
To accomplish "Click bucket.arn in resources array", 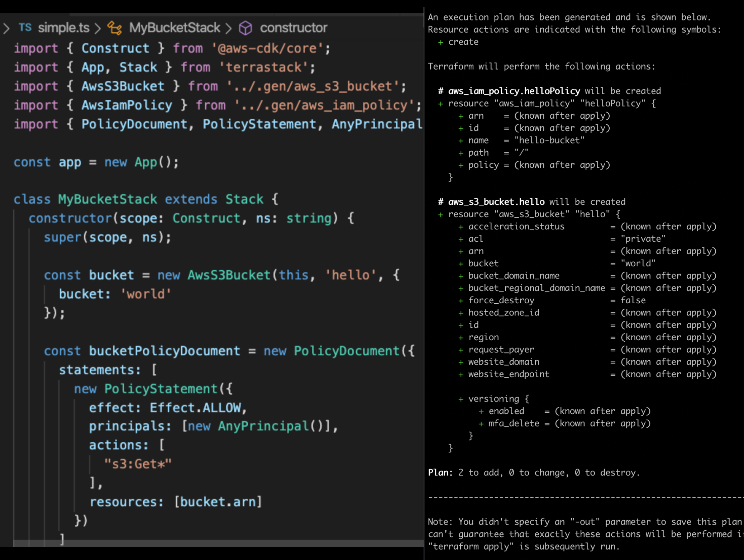I will tap(218, 502).
